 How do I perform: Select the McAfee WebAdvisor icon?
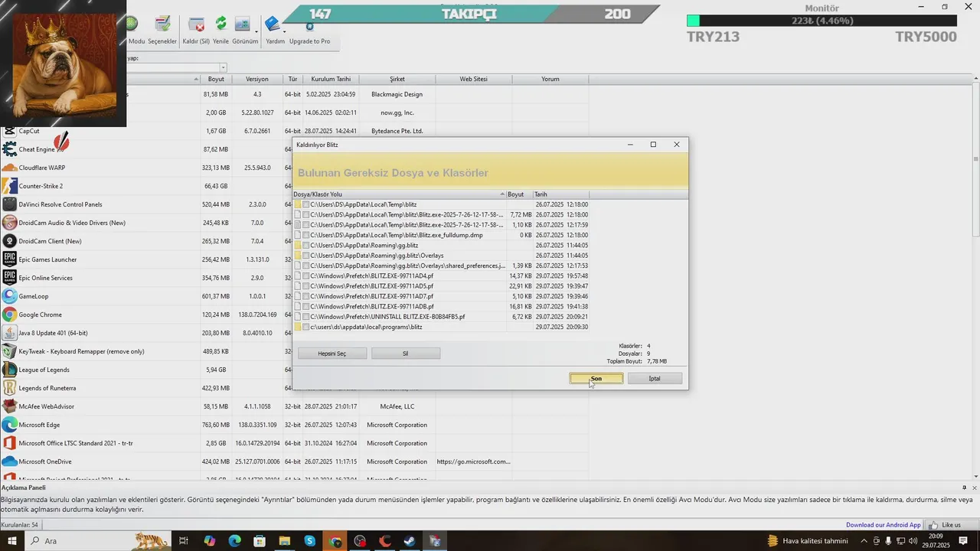9,406
